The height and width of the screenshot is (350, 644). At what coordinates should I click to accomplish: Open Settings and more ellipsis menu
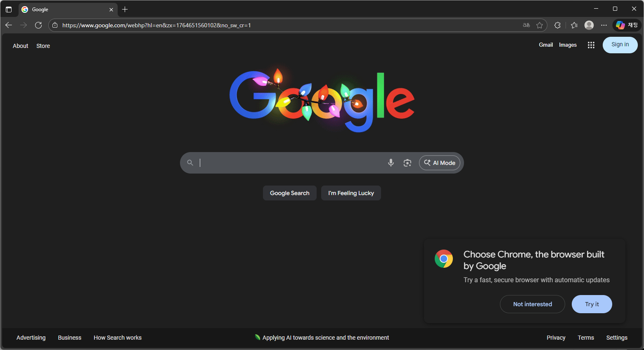604,25
